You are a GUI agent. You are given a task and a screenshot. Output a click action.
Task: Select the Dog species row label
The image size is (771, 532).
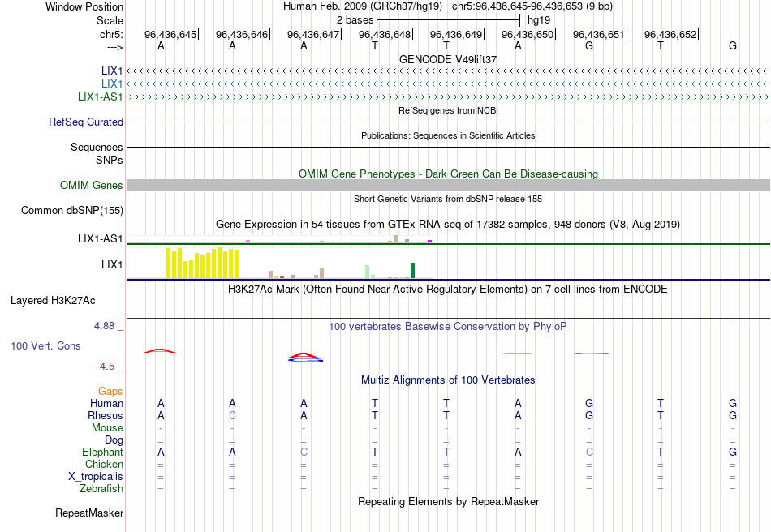pos(114,440)
